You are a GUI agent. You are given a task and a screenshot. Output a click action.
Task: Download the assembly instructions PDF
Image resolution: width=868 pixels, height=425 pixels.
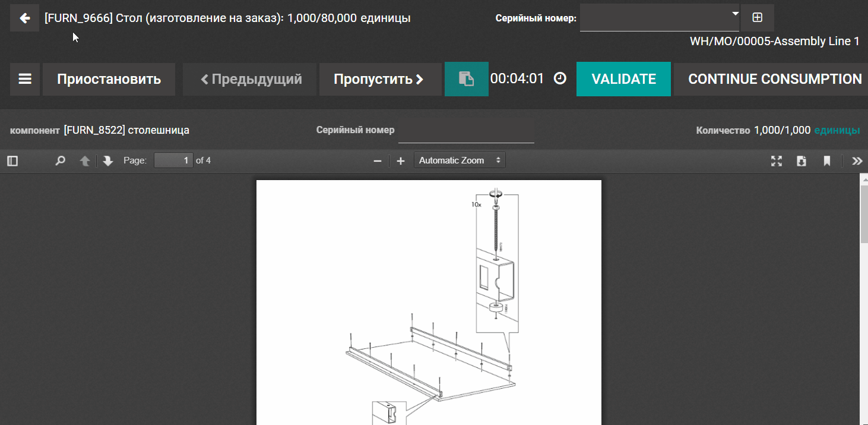coord(801,160)
